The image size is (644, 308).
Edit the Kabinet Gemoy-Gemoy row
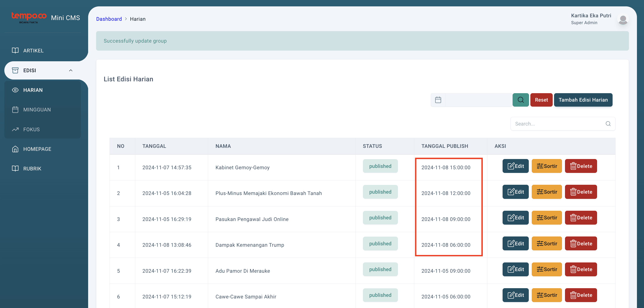point(516,166)
